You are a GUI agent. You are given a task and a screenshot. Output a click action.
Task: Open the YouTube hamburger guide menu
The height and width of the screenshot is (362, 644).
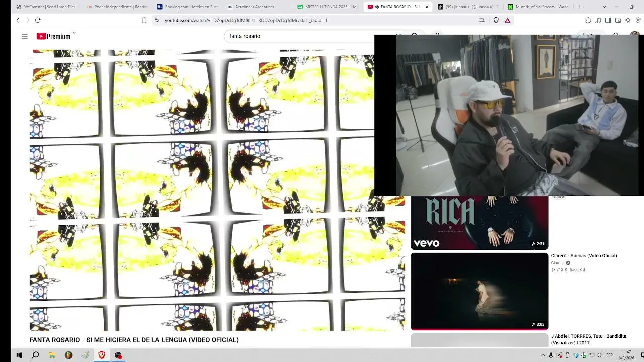pyautogui.click(x=24, y=36)
